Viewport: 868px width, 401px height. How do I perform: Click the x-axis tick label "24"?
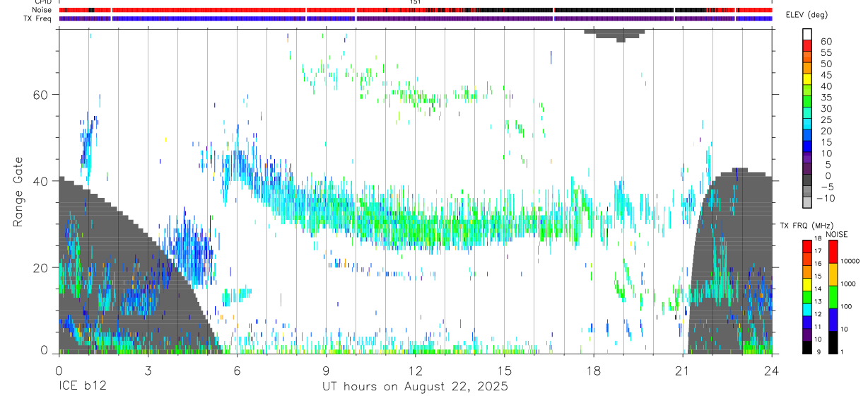click(771, 370)
